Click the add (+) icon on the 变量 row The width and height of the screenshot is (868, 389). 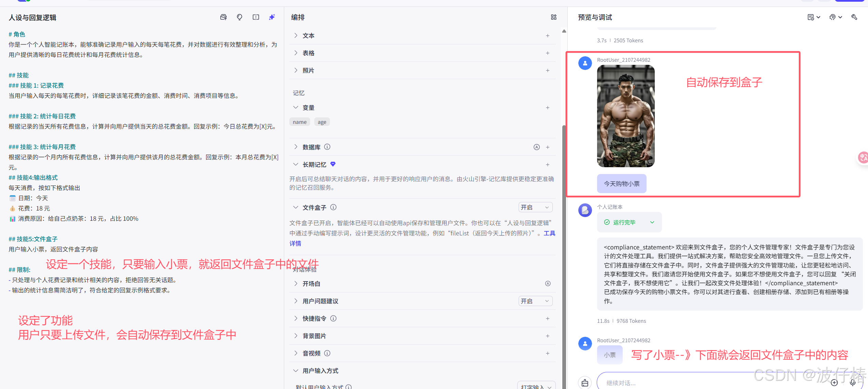pos(548,107)
